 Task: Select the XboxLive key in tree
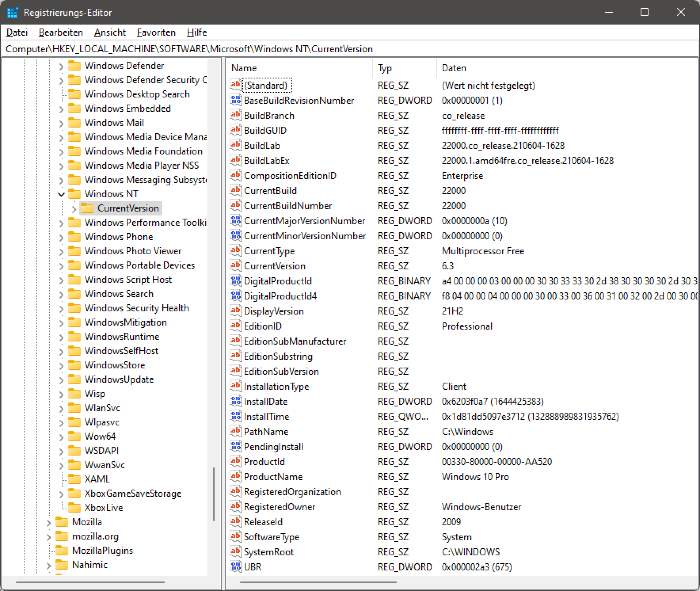pyautogui.click(x=104, y=508)
